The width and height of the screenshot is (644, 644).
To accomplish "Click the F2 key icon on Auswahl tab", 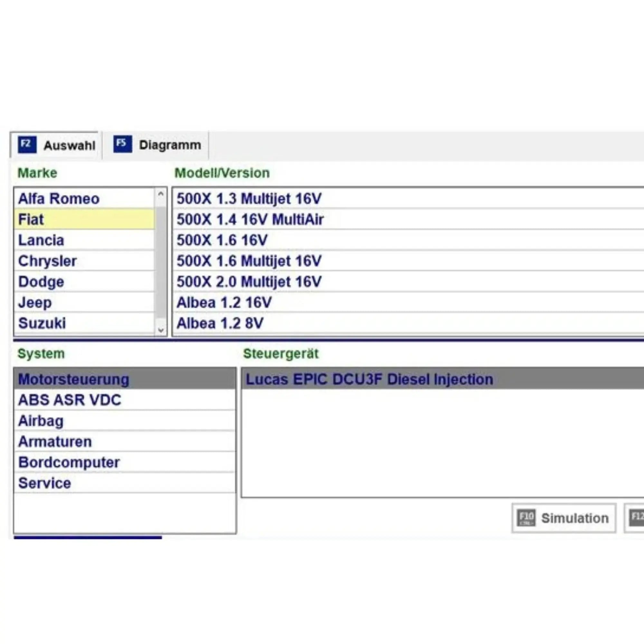I will pos(27,144).
